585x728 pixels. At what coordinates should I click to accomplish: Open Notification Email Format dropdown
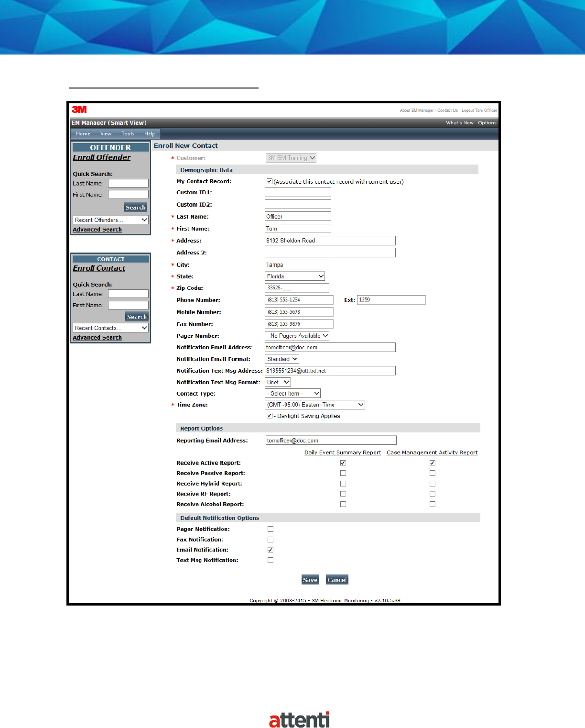click(x=282, y=359)
